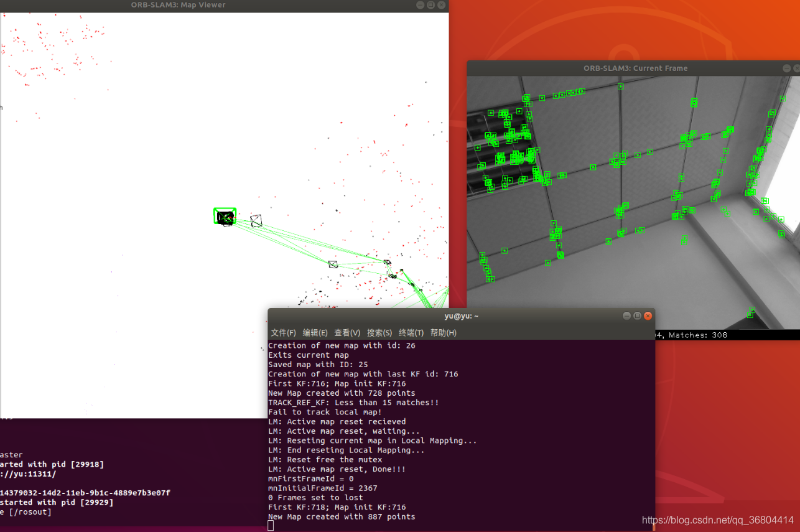
Task: Click "arted with pid [29918]" in background terminal
Action: [x=52, y=464]
